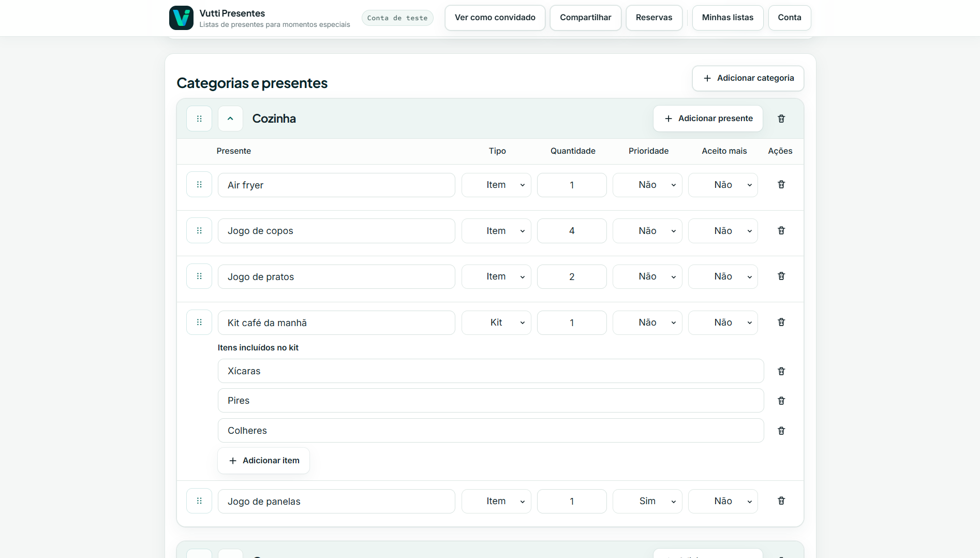Click quantity field of Jogo de pratos
The height and width of the screenshot is (558, 980).
point(572,276)
